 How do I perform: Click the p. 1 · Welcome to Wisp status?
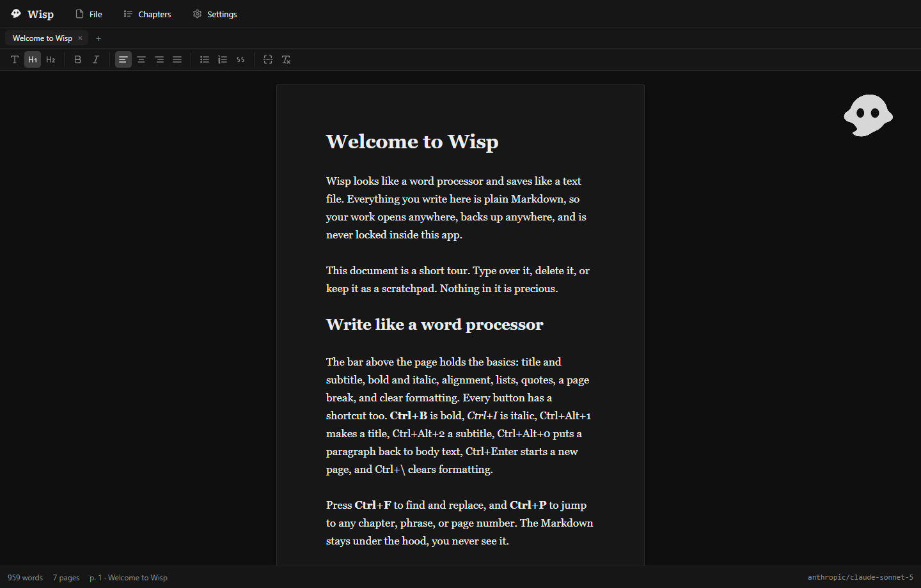point(129,578)
